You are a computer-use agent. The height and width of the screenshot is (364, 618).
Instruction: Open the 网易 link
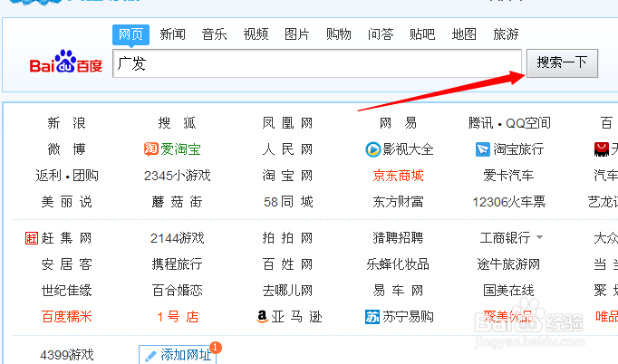(398, 123)
